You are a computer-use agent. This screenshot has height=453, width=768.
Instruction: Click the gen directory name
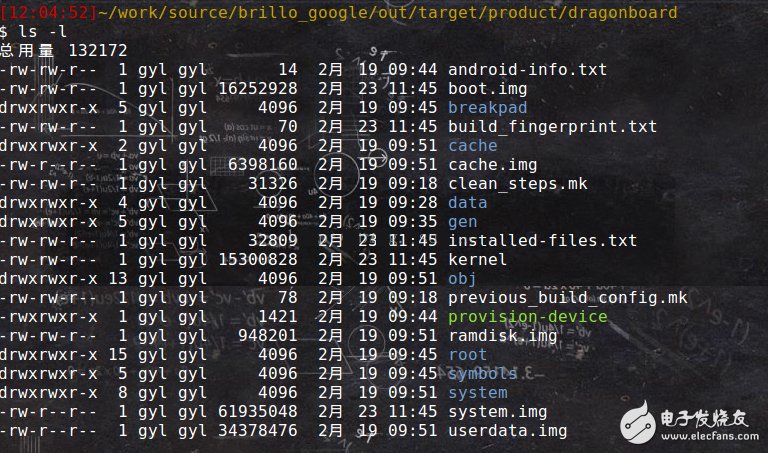point(463,222)
